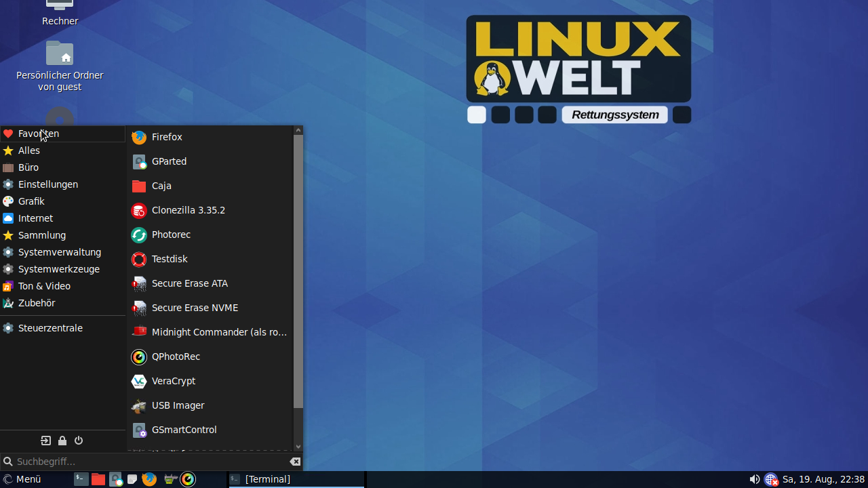Launch Firefox from the favorites list
This screenshot has width=868, height=488.
pyautogui.click(x=167, y=137)
